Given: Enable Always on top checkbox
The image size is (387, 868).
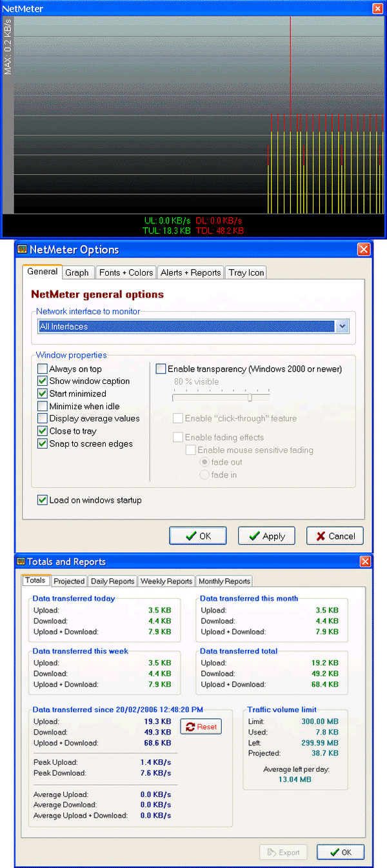Looking at the screenshot, I should [43, 369].
